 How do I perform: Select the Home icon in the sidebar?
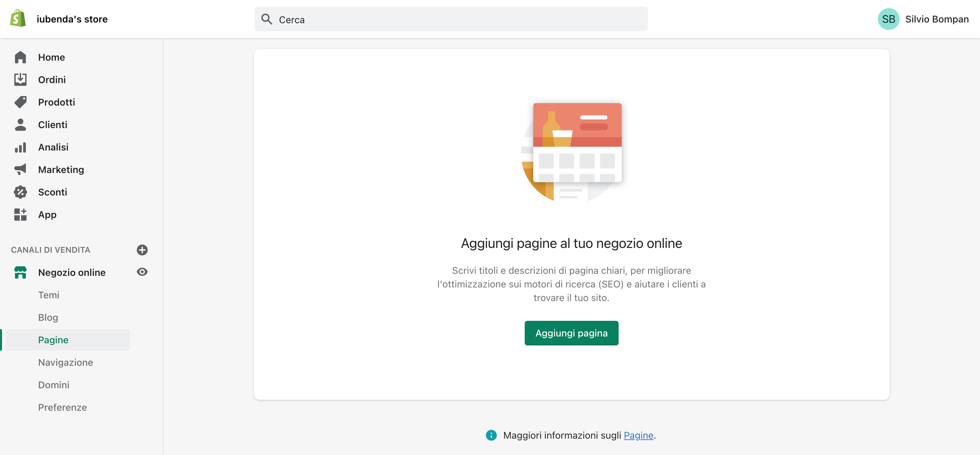[x=20, y=57]
